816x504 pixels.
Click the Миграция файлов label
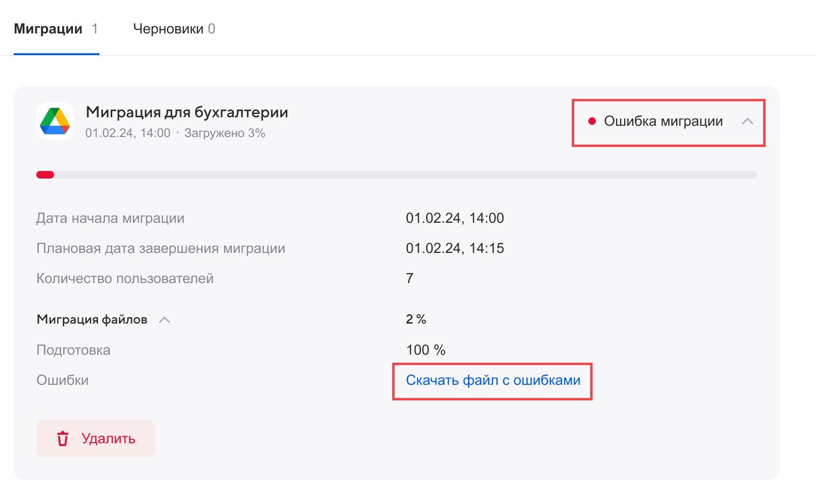[x=92, y=319]
